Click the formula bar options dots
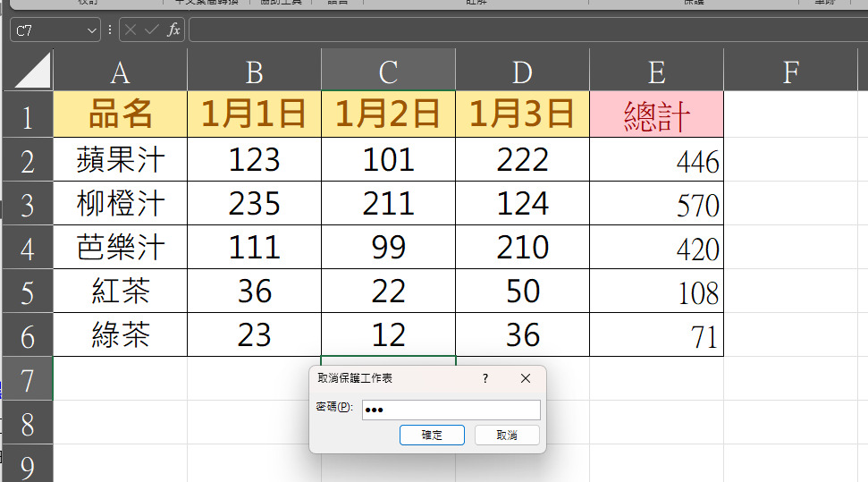The height and width of the screenshot is (482, 868). [x=110, y=30]
